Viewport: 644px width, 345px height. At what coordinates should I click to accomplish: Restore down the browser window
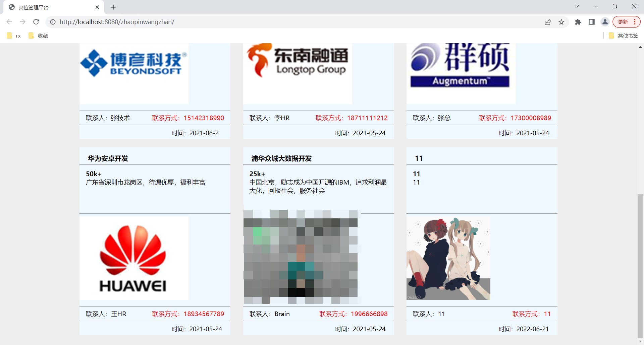tap(615, 6)
